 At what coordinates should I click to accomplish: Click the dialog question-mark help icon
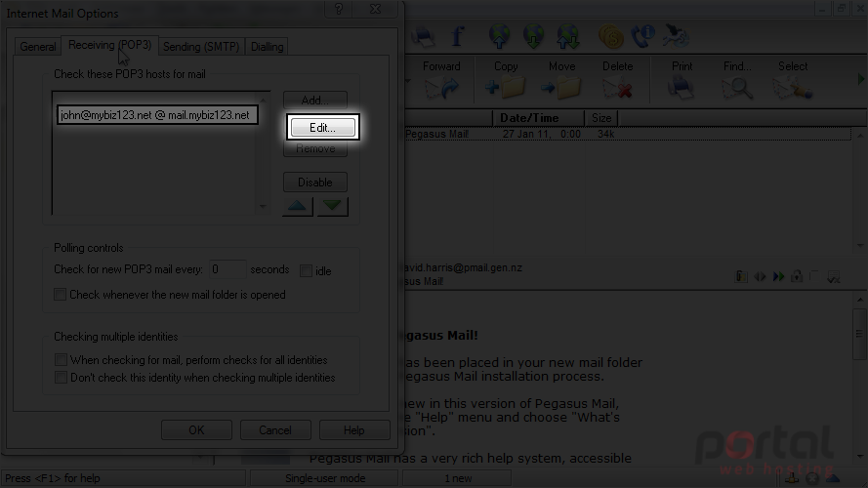[339, 9]
